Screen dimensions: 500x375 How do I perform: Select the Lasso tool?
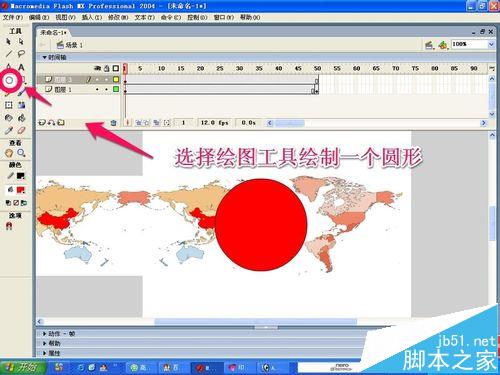point(21,54)
